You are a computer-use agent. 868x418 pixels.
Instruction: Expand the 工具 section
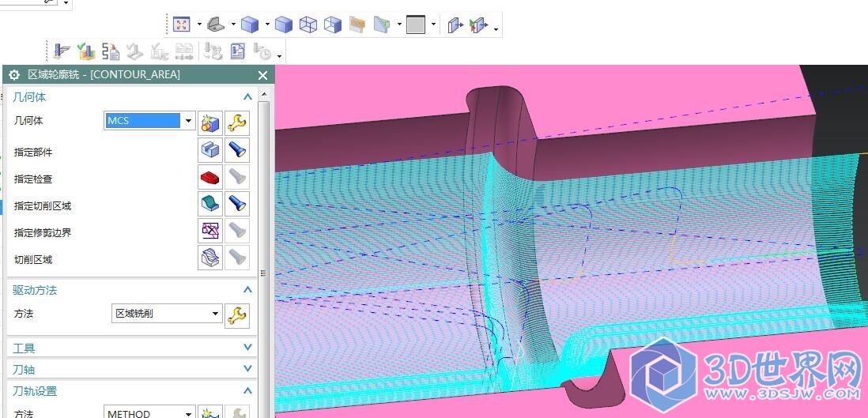(x=247, y=347)
